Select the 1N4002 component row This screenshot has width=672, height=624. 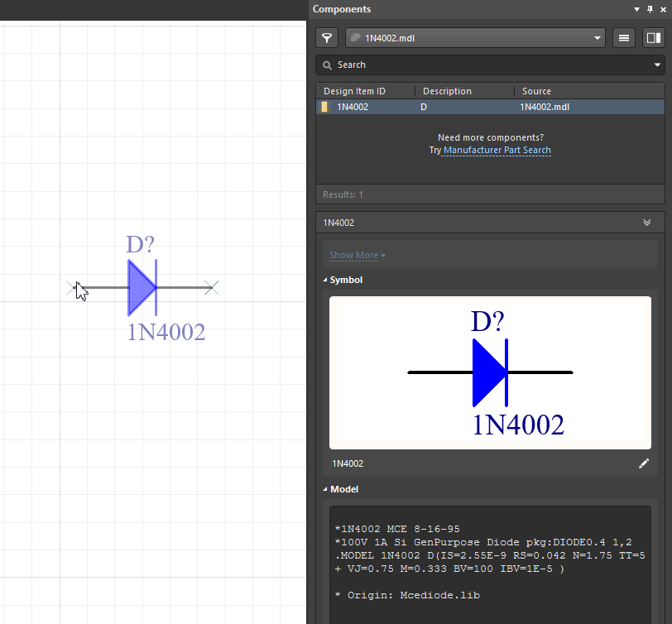(x=490, y=107)
